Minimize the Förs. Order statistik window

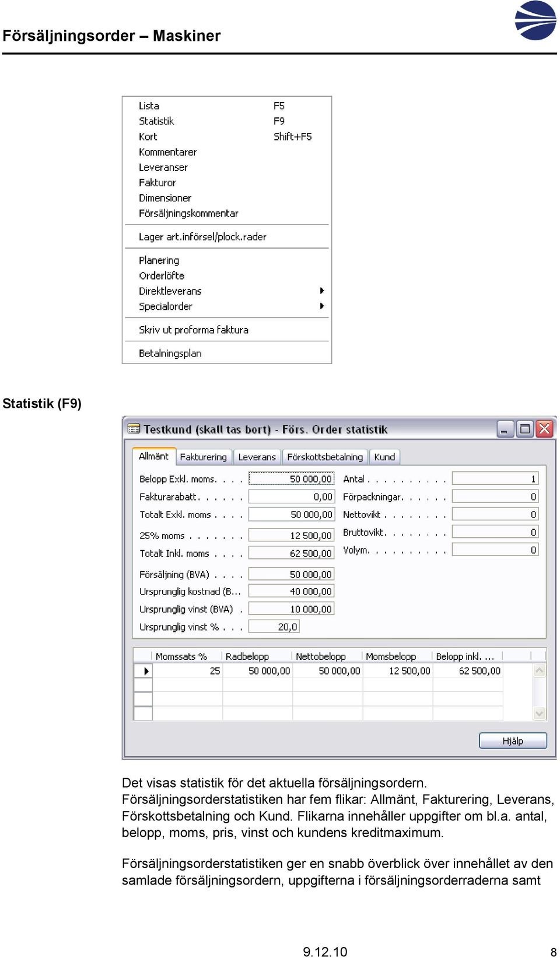[505, 429]
